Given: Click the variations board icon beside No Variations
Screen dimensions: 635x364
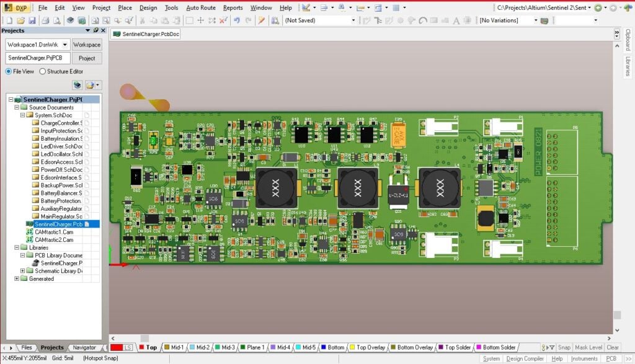Looking at the screenshot, I should point(544,20).
